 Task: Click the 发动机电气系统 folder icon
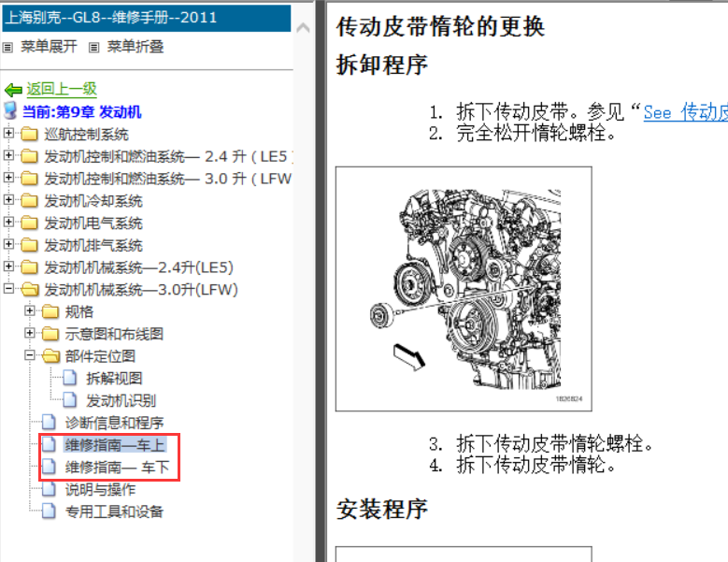click(x=29, y=223)
